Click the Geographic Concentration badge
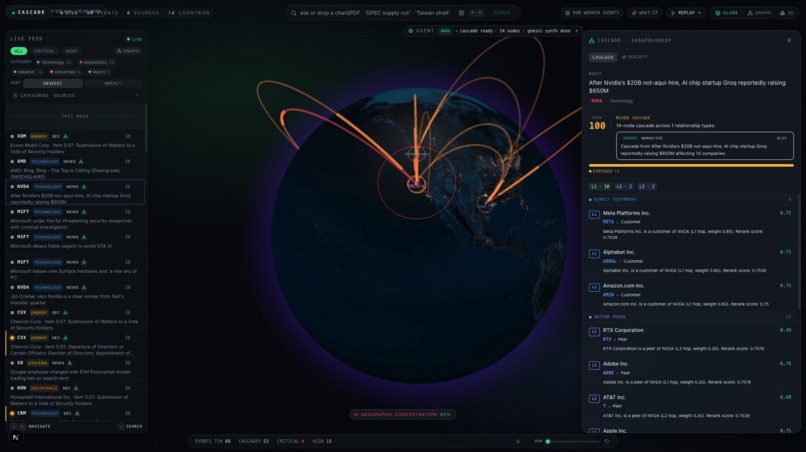Screen dimensions: 806x452 point(402,414)
